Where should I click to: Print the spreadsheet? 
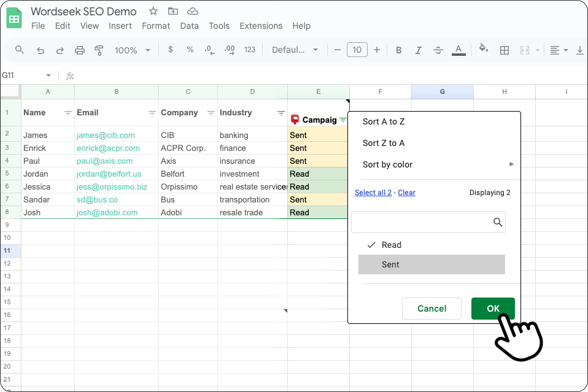tap(80, 50)
